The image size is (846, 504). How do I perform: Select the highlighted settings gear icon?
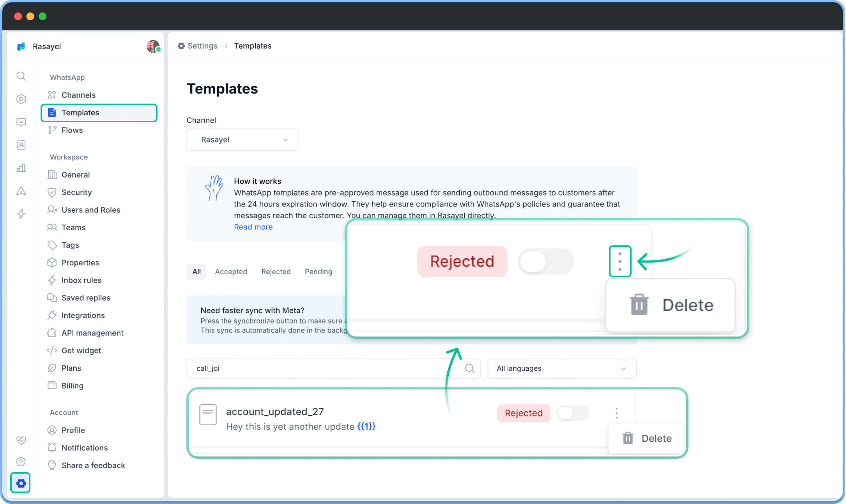pyautogui.click(x=20, y=483)
